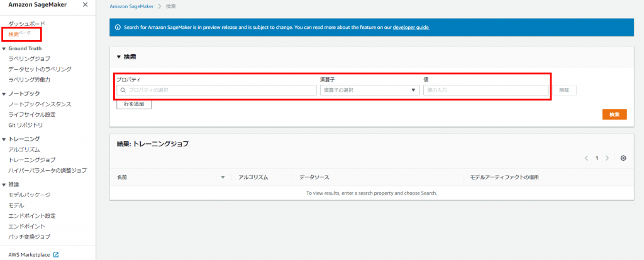Open Git リポジトリ
644x260 pixels.
[25, 125]
